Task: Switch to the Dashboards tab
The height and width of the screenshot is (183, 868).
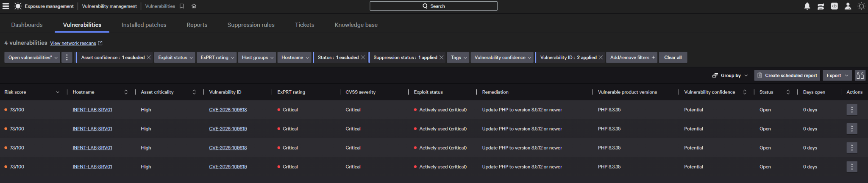Action: pyautogui.click(x=27, y=25)
